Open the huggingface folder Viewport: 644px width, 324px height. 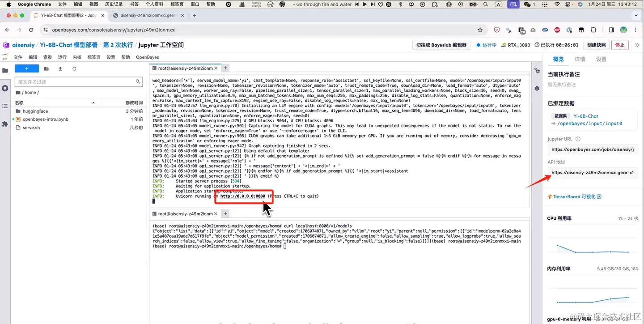pyautogui.click(x=79, y=111)
